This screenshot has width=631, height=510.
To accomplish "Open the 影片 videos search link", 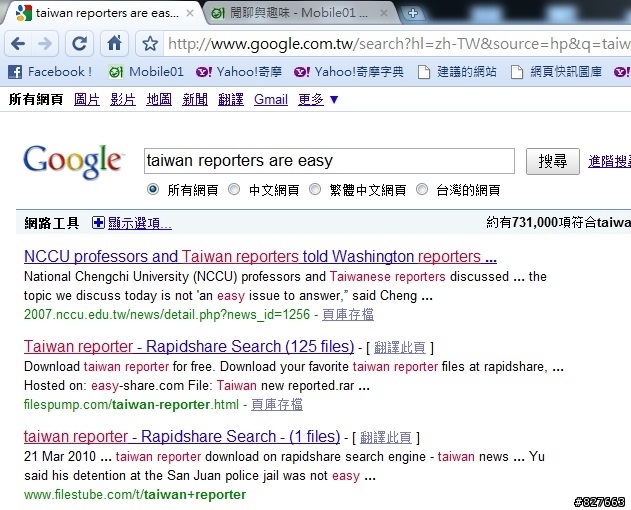I will pos(123,99).
